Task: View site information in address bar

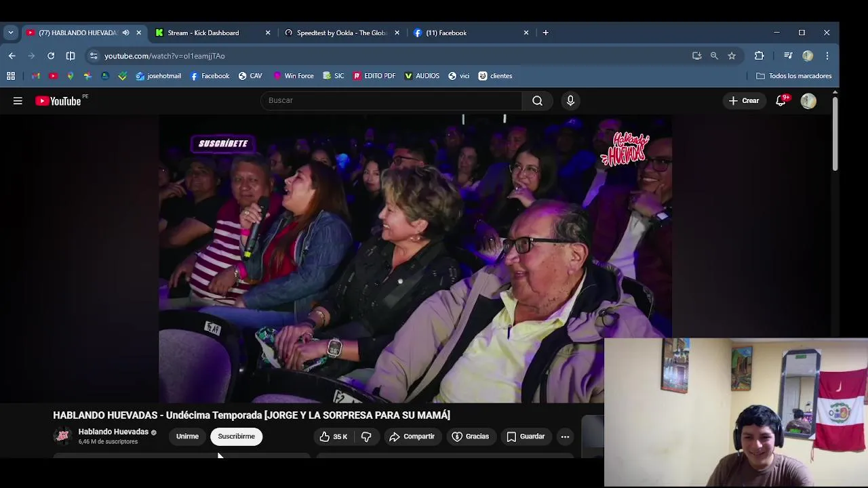Action: tap(94, 56)
